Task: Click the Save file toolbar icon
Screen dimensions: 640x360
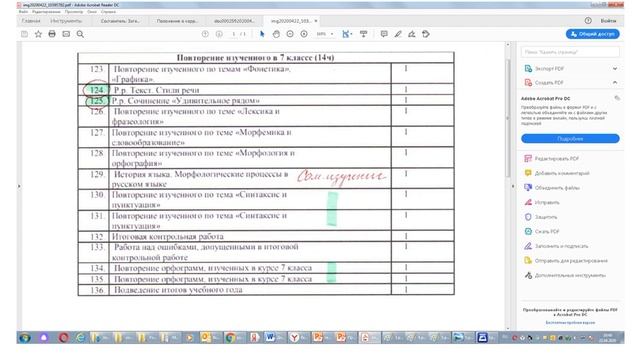Action: 24,34
